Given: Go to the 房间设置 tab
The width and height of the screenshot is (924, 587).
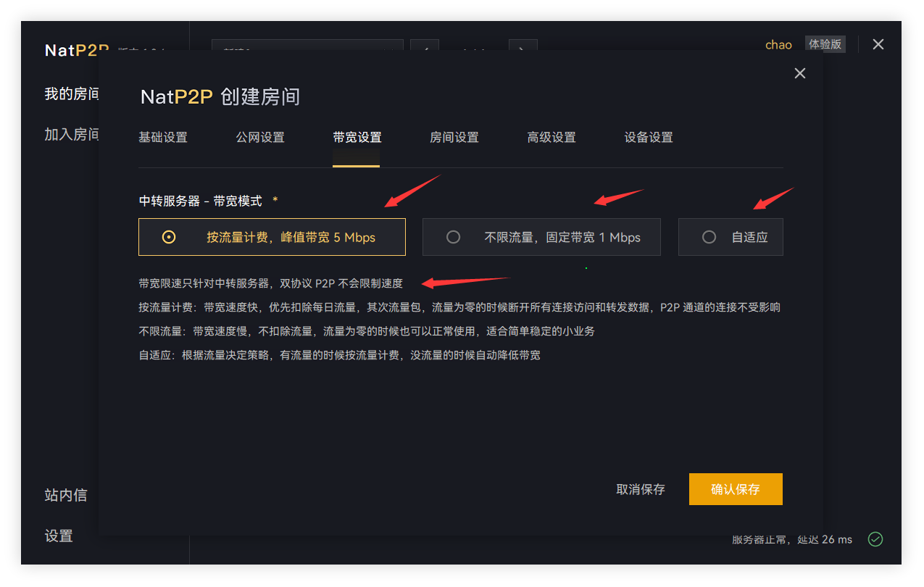Looking at the screenshot, I should [x=454, y=137].
